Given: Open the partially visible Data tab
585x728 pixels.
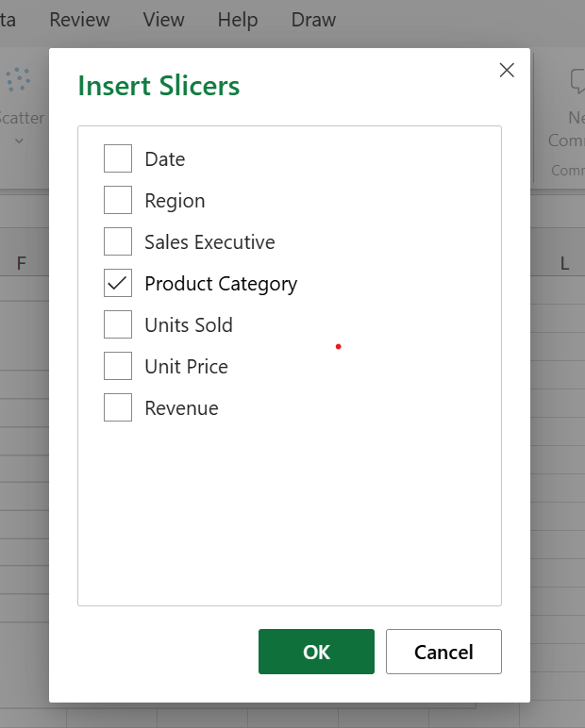Looking at the screenshot, I should pyautogui.click(x=8, y=20).
